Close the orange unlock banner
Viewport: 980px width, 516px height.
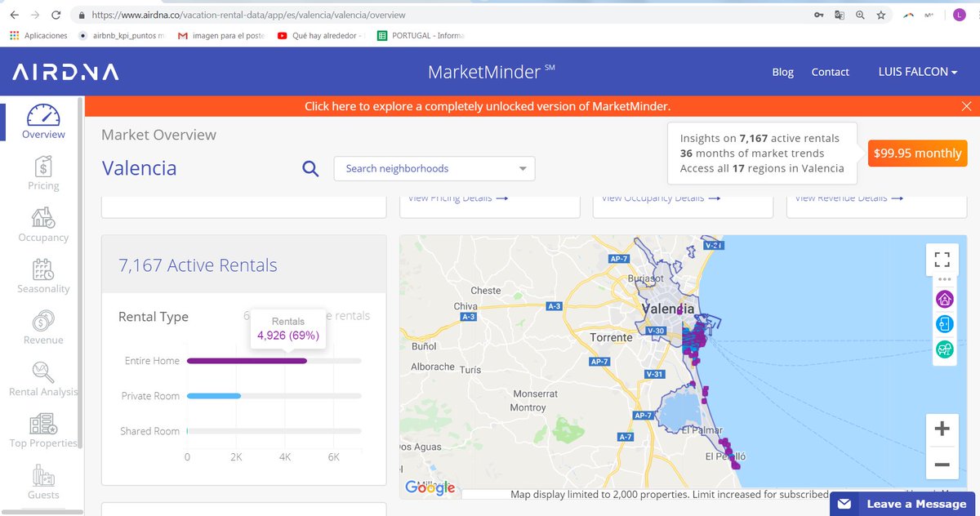click(x=967, y=106)
